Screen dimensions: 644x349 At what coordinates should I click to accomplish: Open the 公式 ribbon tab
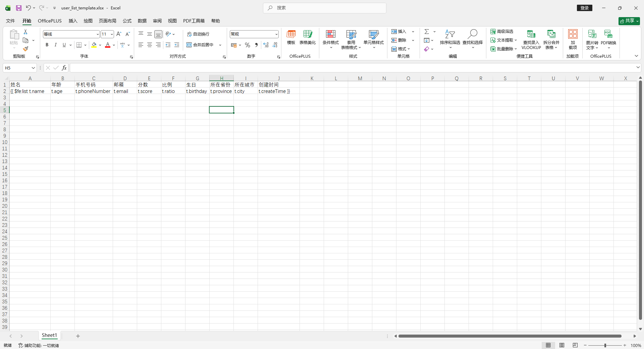point(127,21)
